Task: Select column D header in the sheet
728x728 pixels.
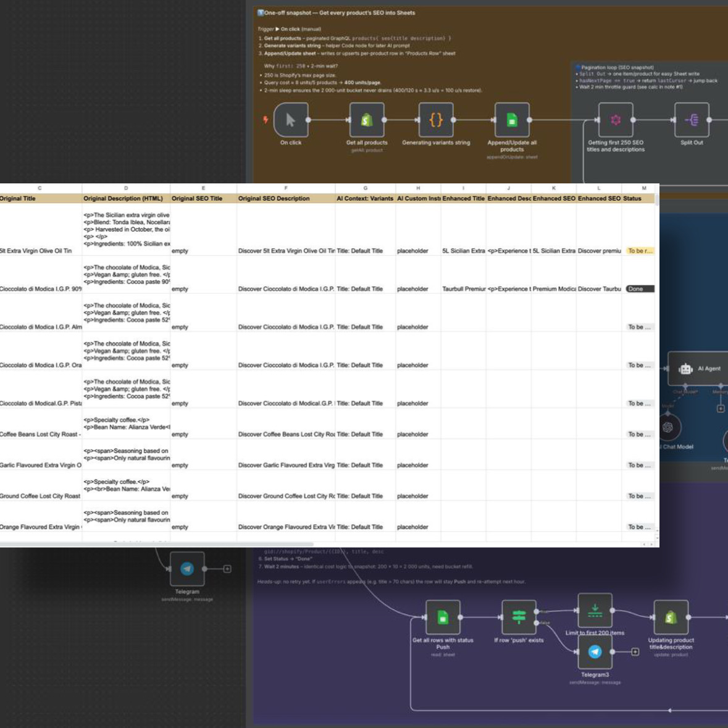Action: coord(126,188)
